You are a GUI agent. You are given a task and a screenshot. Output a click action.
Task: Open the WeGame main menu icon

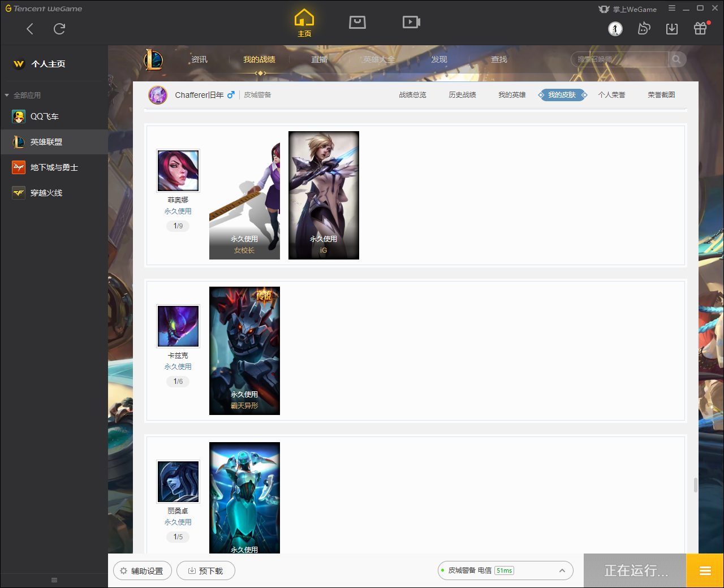pyautogui.click(x=672, y=8)
